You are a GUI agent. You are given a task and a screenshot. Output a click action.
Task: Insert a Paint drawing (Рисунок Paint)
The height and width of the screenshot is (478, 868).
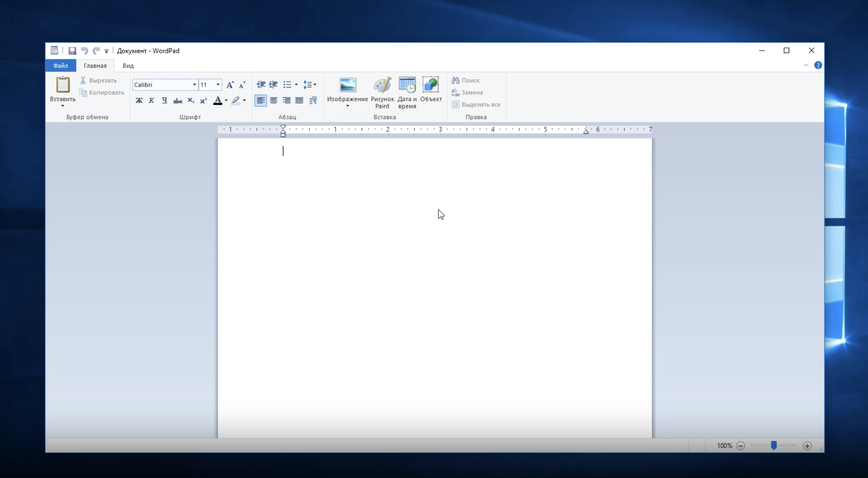(x=382, y=92)
